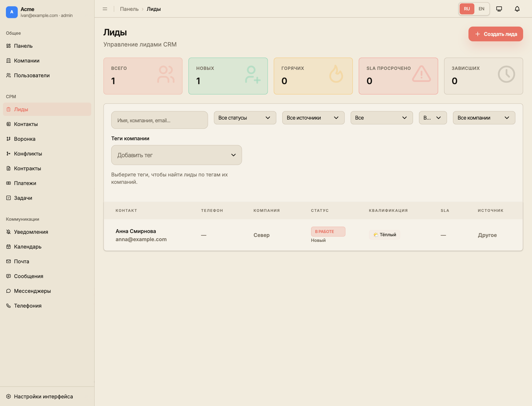Click the Контракты document icon

[x=8, y=168]
